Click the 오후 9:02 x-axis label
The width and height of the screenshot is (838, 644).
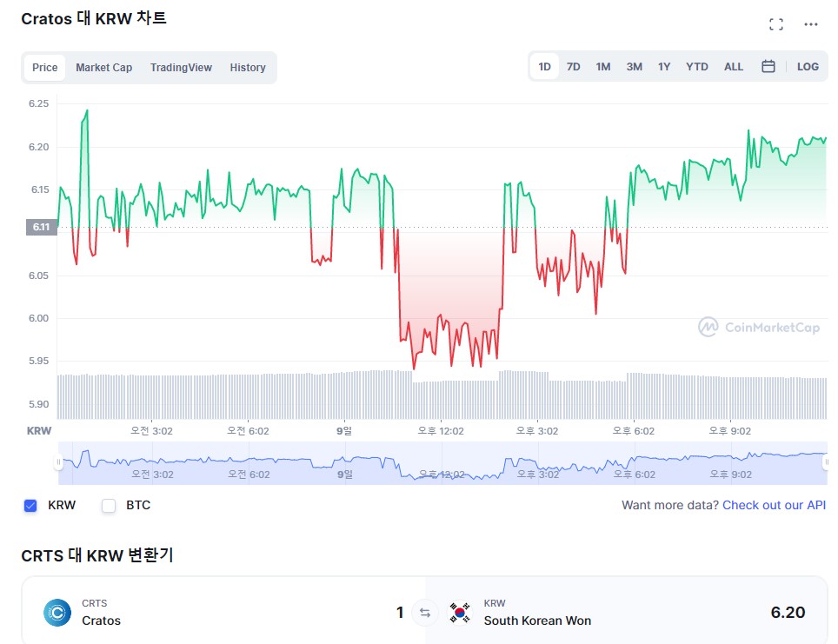pos(730,431)
